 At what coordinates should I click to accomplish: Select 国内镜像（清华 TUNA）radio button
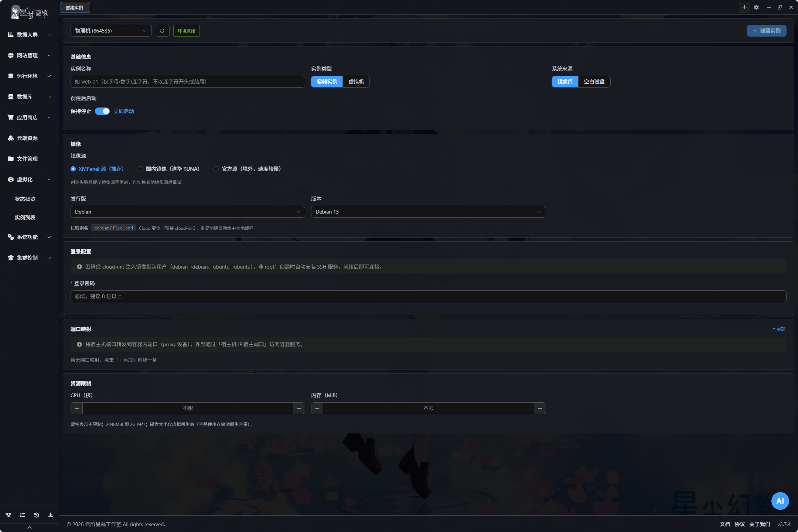point(140,169)
